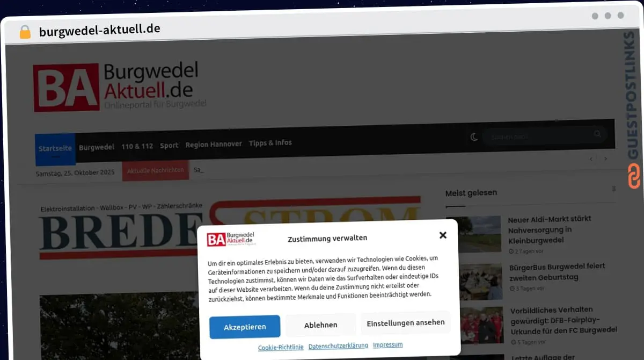This screenshot has width=644, height=360.
Task: Open Tipps & Infos menu item
Action: tap(270, 143)
